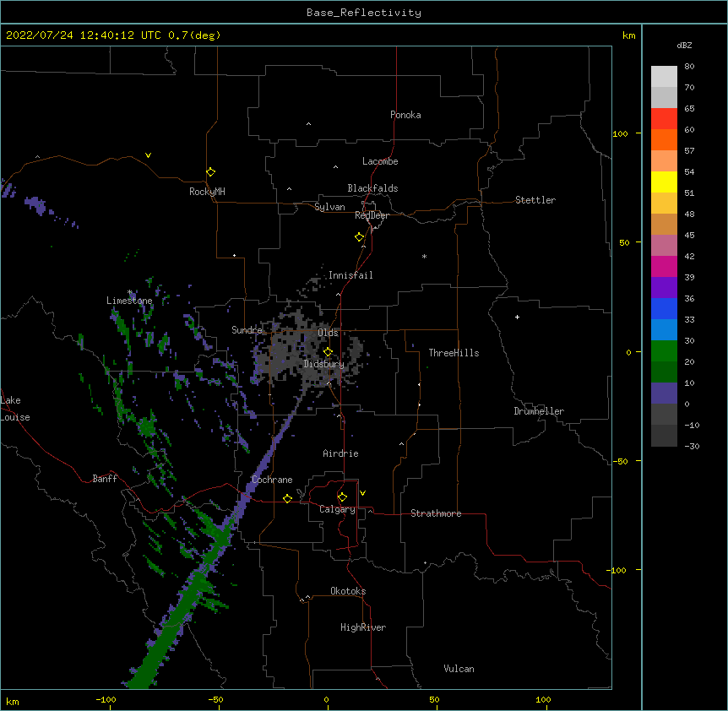Click the 50 tick on horizontal axis
728x711 pixels.
(434, 700)
